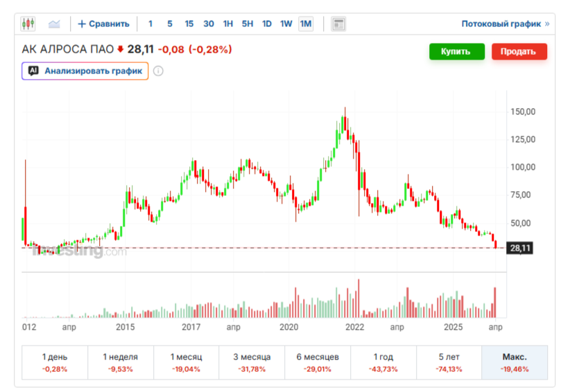Click Анализировать график AI button

click(x=85, y=71)
